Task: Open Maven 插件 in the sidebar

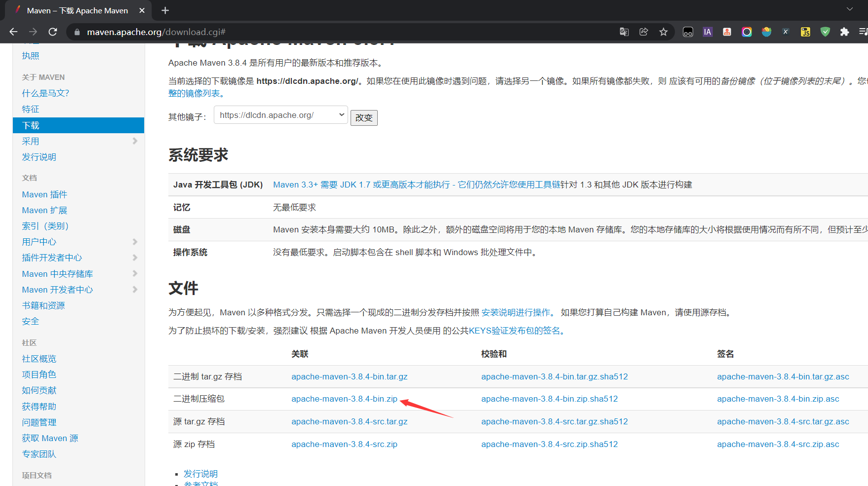Action: [44, 194]
